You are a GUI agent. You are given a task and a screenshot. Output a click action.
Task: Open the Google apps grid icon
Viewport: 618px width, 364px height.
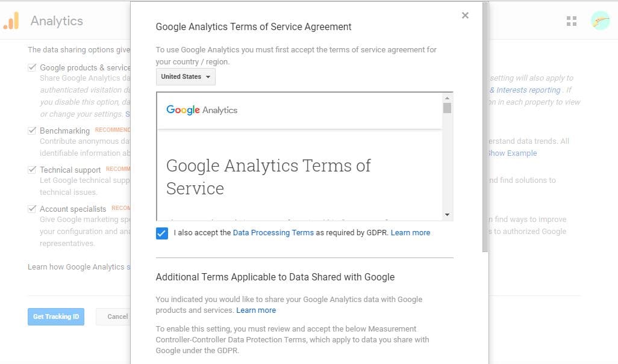click(572, 21)
